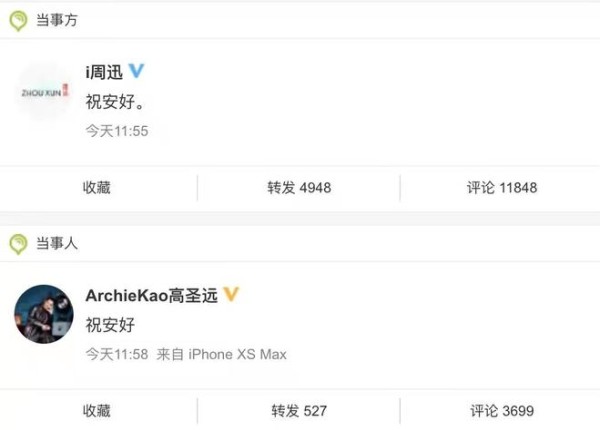Click 收藏 under the i周迅 post

[97, 187]
